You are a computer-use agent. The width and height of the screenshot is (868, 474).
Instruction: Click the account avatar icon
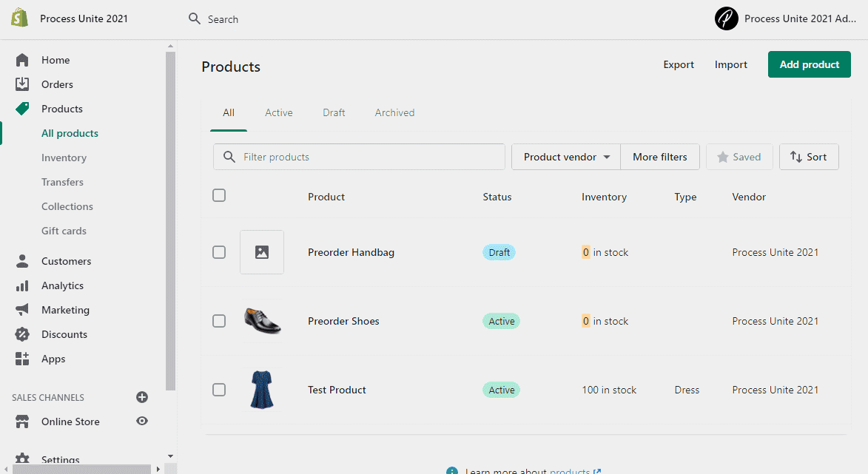(x=726, y=18)
